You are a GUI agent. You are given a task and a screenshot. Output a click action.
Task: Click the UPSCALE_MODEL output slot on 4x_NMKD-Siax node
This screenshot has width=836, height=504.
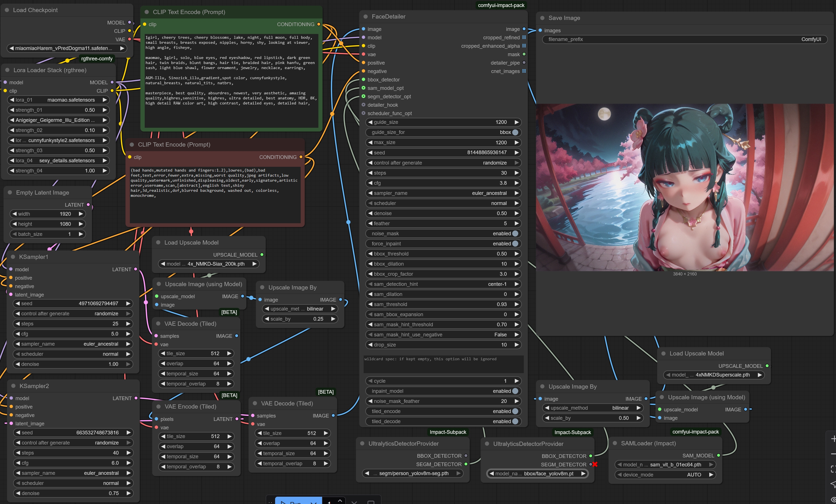point(262,255)
